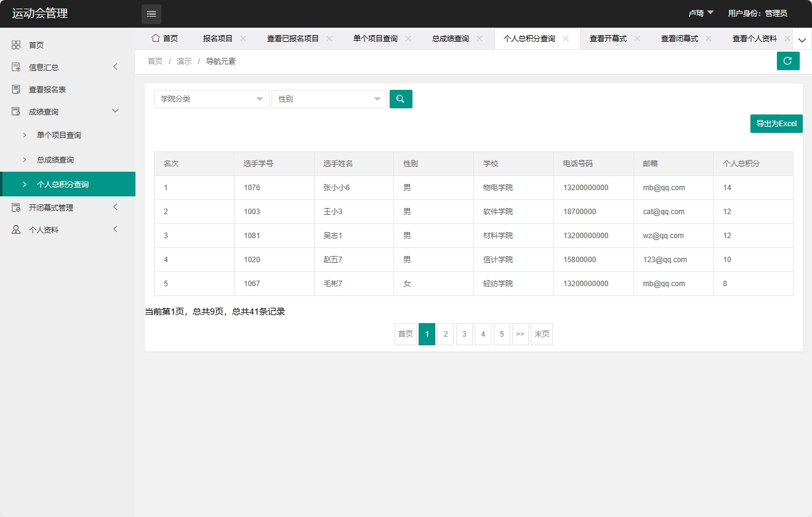Image resolution: width=812 pixels, height=517 pixels.
Task: Jump to 末页 last page
Action: 542,334
